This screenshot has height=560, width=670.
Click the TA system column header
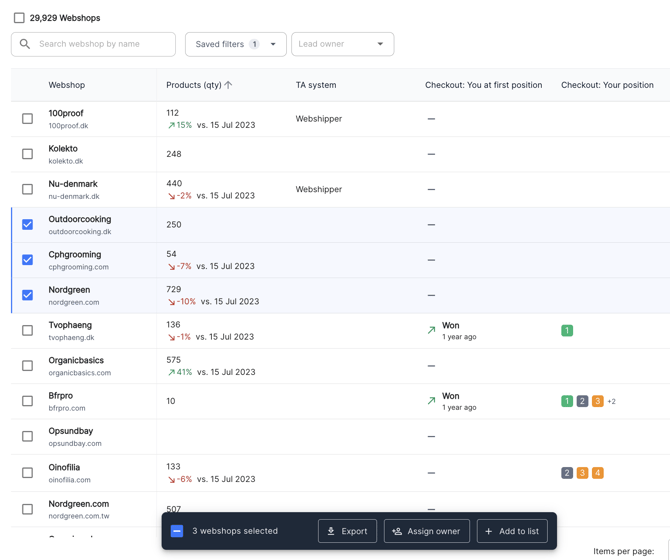click(316, 85)
